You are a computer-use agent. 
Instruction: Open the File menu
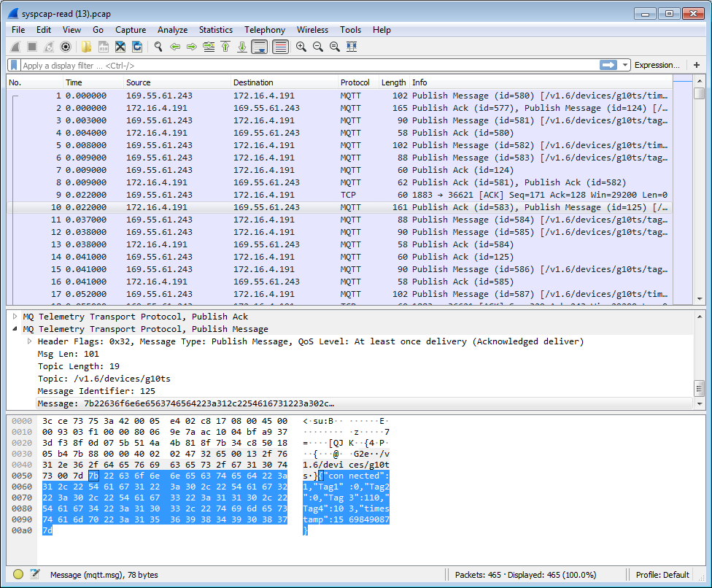click(18, 30)
